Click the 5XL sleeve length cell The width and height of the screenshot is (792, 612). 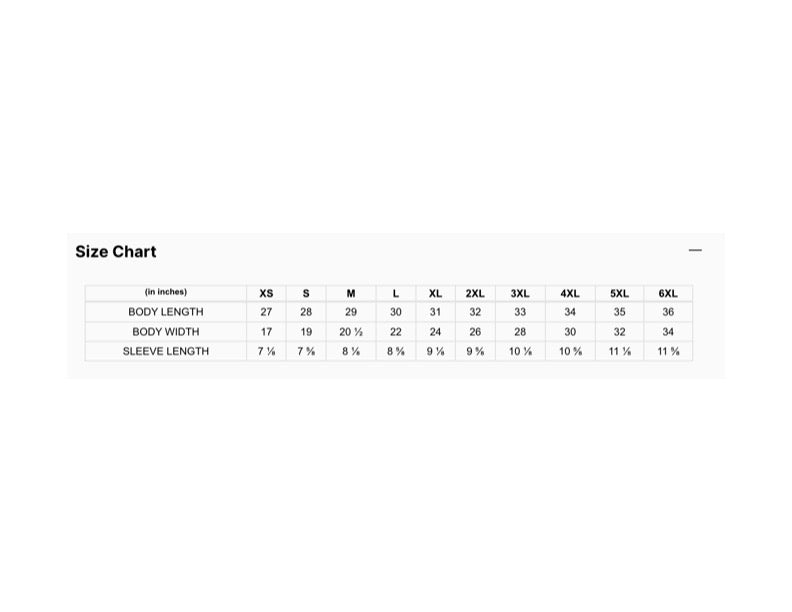click(x=620, y=351)
